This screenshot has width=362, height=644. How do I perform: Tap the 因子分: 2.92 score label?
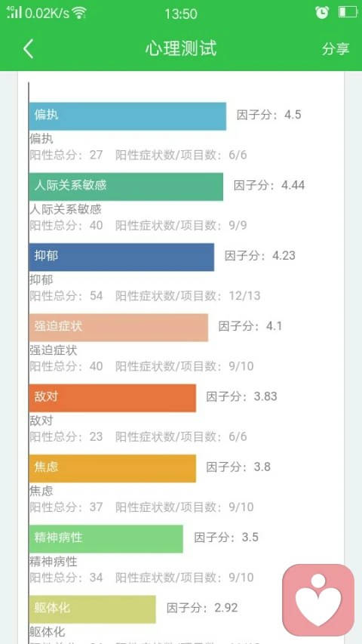coord(202,608)
